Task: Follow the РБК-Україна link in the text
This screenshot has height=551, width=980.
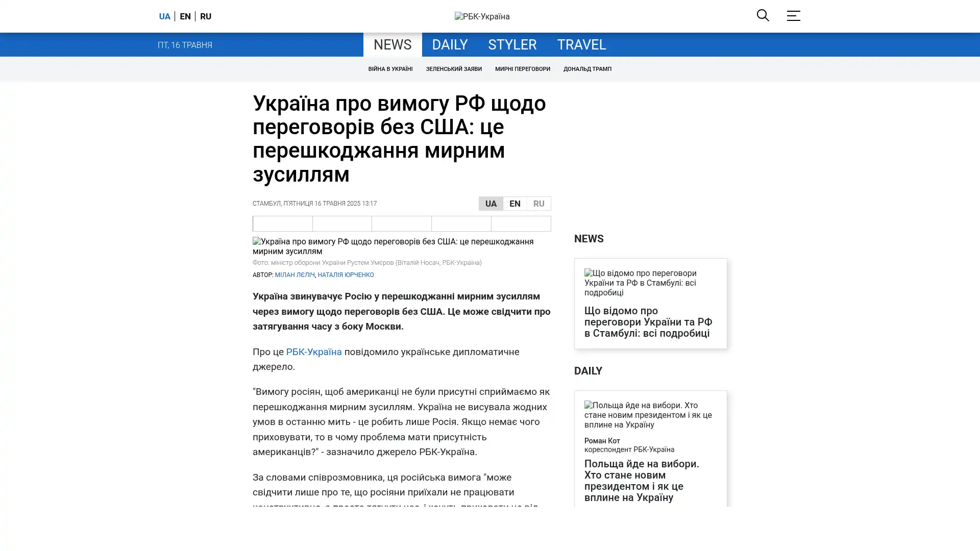Action: click(313, 352)
